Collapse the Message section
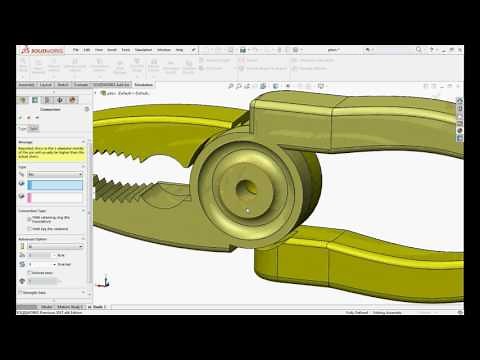This screenshot has width=480, height=360. 83,142
